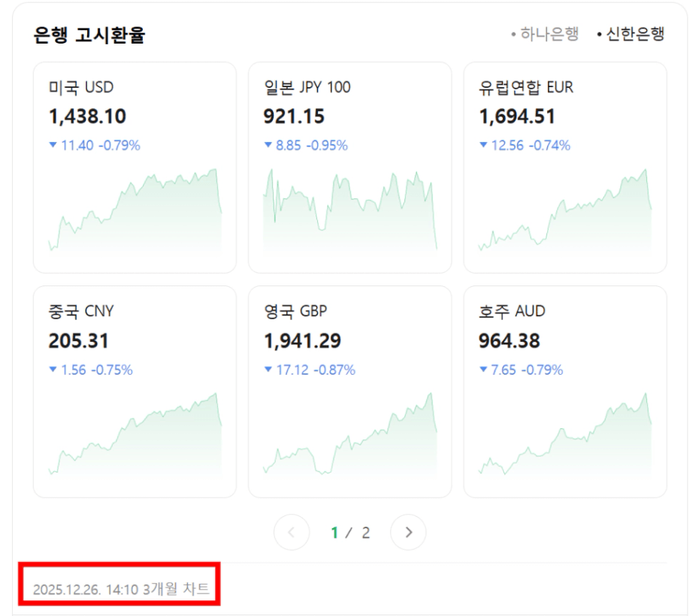The height and width of the screenshot is (616, 690).
Task: Switch rate source to 신한은행
Action: coord(631,34)
